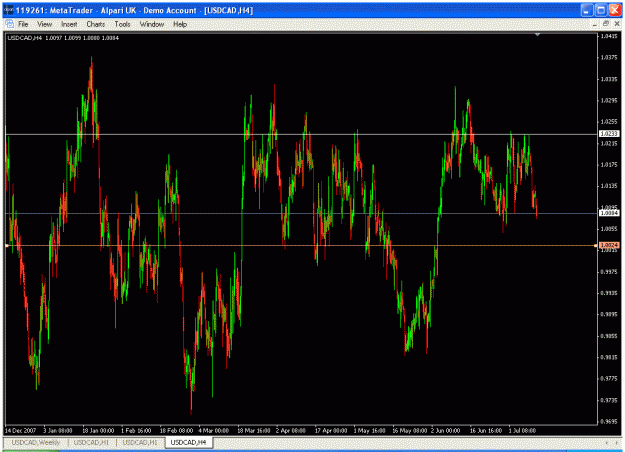This screenshot has width=625, height=452.
Task: Click the 2 Jun 00:00 time axis label
Action: 446,431
